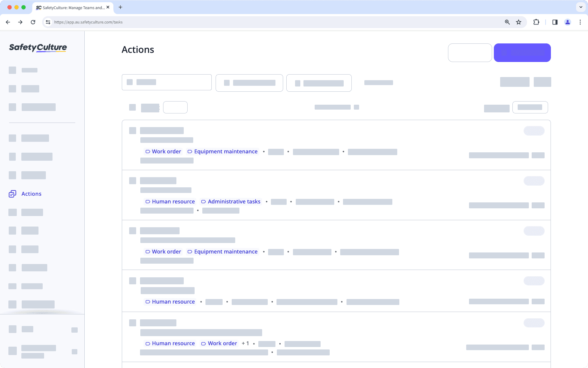Open the Chrome three-dot menu
The width and height of the screenshot is (588, 368).
[580, 22]
